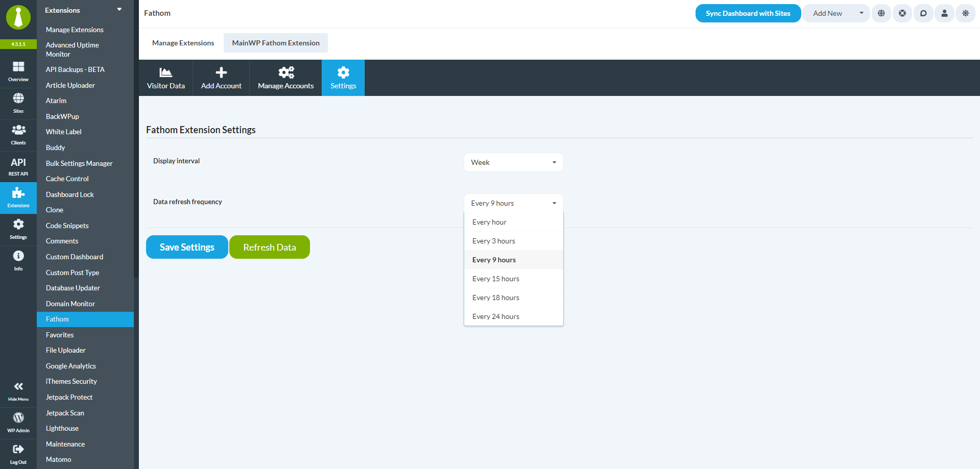Choose 'Every 24 hours' refresh option
This screenshot has height=469, width=980.
coord(514,316)
